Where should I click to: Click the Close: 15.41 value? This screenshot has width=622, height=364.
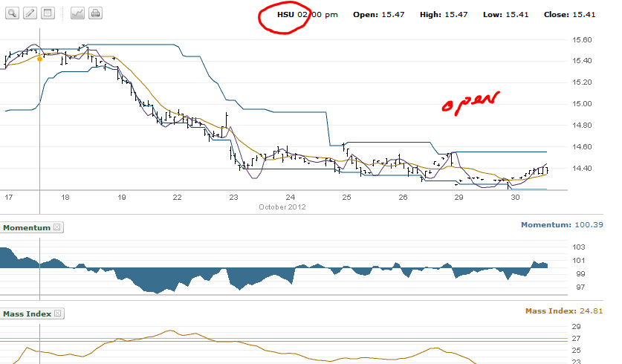570,15
